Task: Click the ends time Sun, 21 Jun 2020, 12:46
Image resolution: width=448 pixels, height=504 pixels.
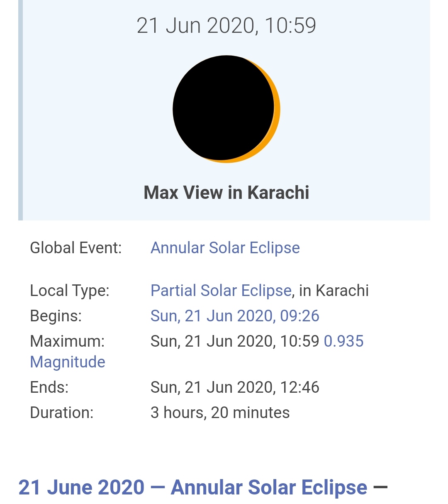Action: (235, 387)
